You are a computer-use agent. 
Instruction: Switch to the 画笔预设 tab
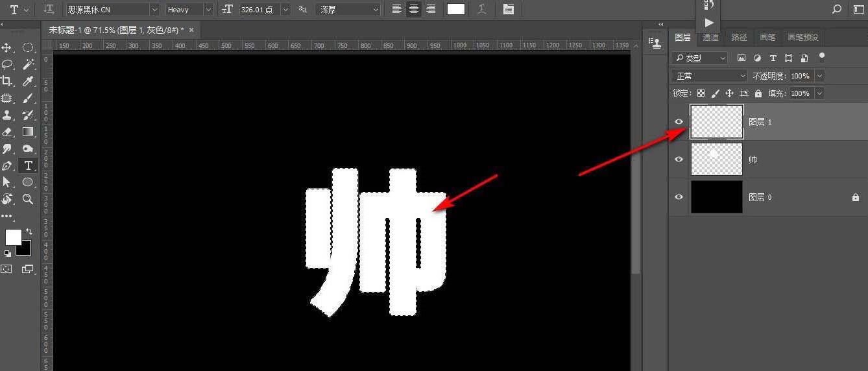click(803, 38)
